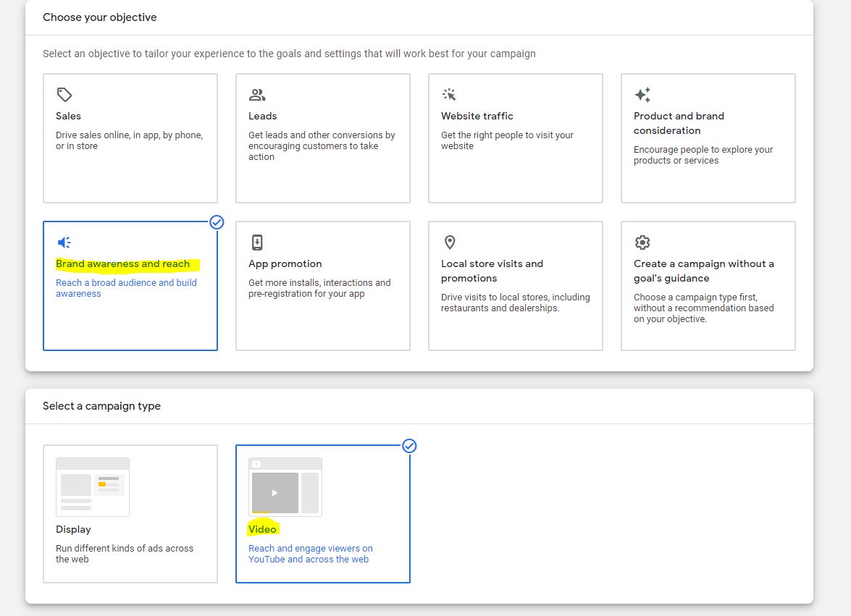Click the App promotion phone download icon
The image size is (851, 616).
pyautogui.click(x=257, y=242)
